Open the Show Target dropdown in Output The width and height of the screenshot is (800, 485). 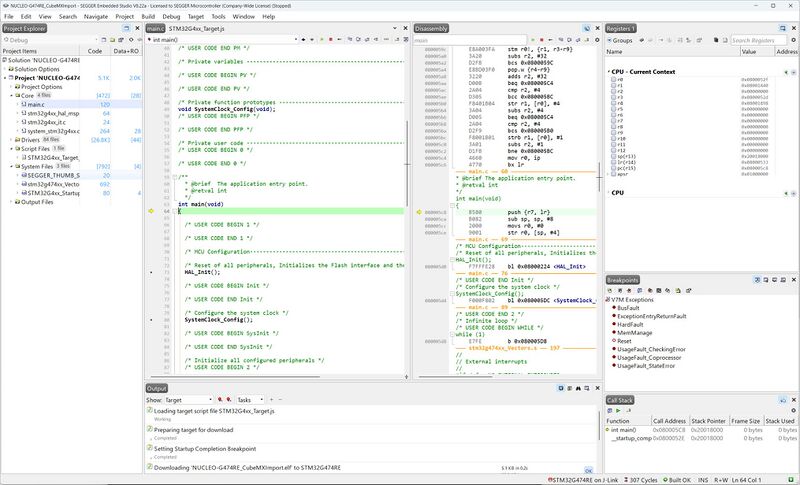[x=188, y=400]
